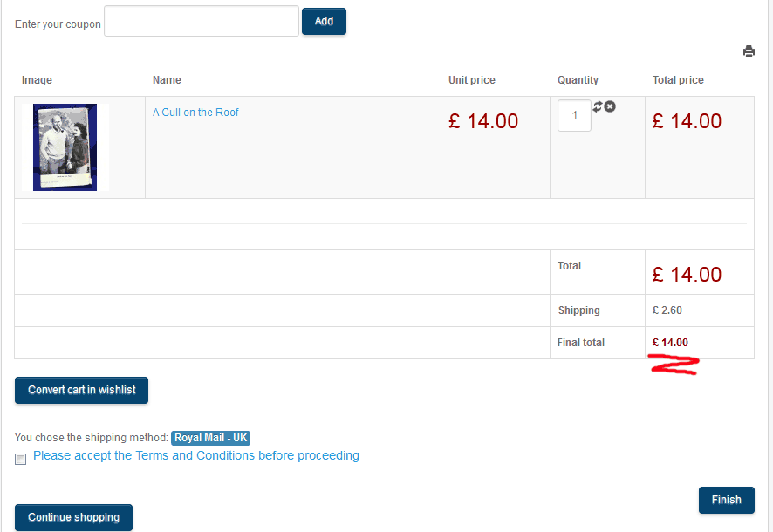
Task: Click Convert cart in wishlist button
Action: pos(82,390)
